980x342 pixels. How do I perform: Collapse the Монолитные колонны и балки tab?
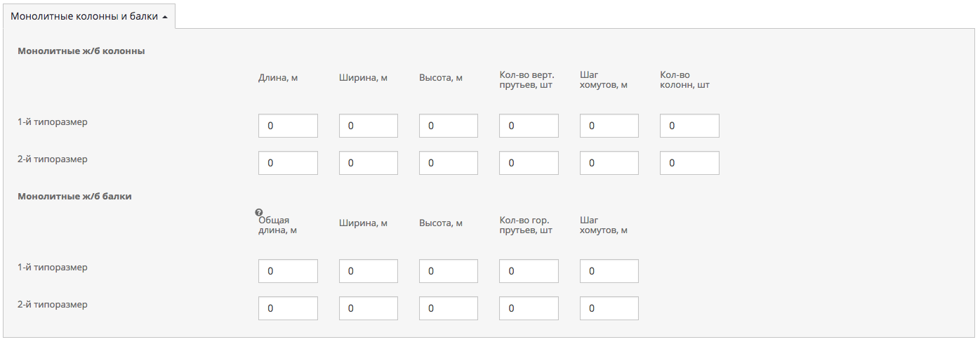(88, 15)
